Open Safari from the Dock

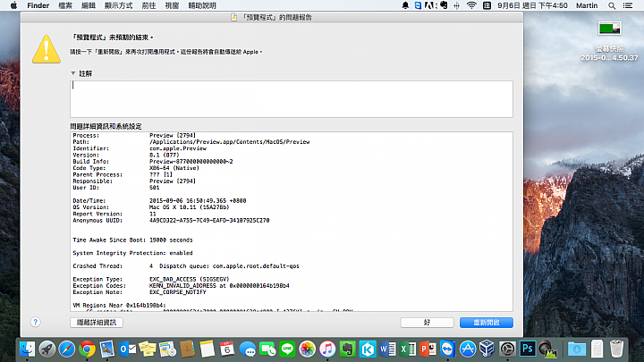click(67, 349)
